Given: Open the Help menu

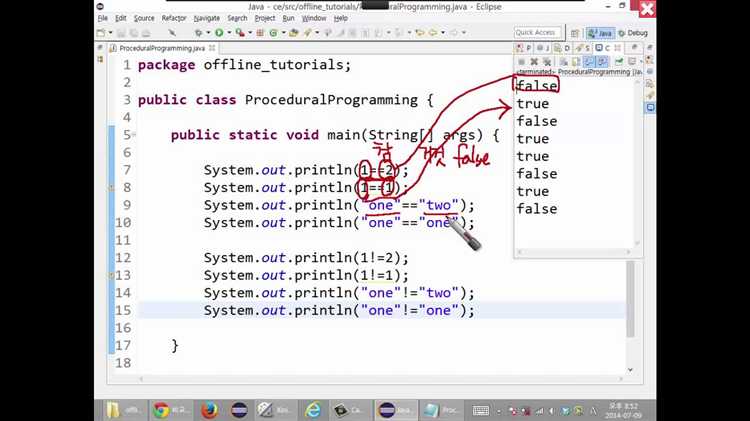Looking at the screenshot, I should [x=341, y=18].
